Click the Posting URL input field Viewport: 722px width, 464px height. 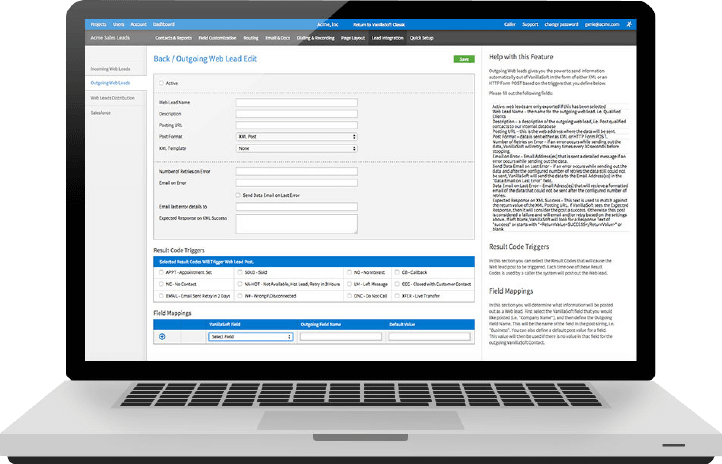point(297,125)
